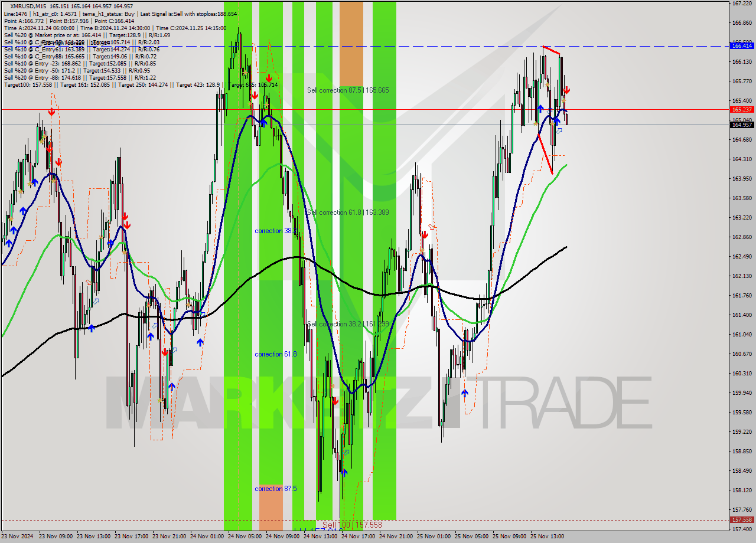The height and width of the screenshot is (543, 756).
Task: Click the 'Sell correction 87.5 | 165.665' label
Action: [x=348, y=90]
